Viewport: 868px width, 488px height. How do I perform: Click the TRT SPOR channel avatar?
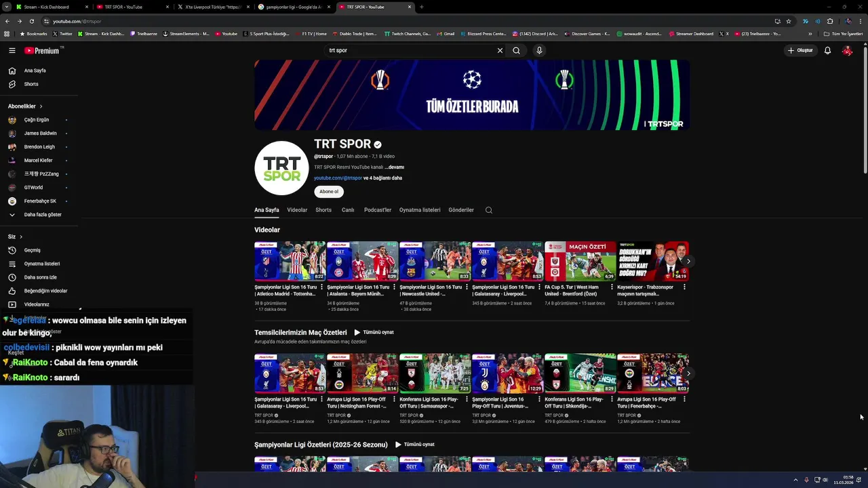281,168
